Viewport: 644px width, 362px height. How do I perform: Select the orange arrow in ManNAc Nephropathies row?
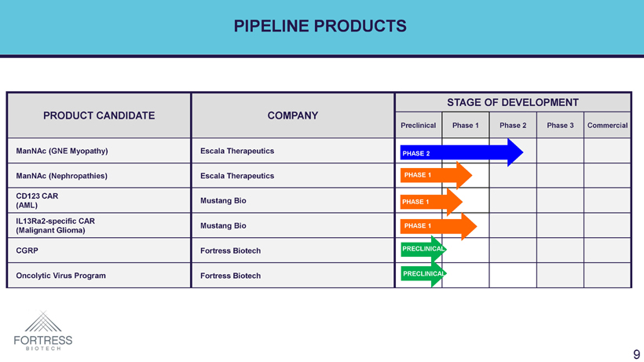point(435,175)
